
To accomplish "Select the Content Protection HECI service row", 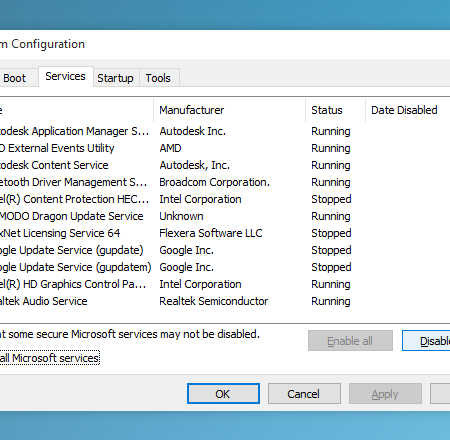I will (225, 199).
